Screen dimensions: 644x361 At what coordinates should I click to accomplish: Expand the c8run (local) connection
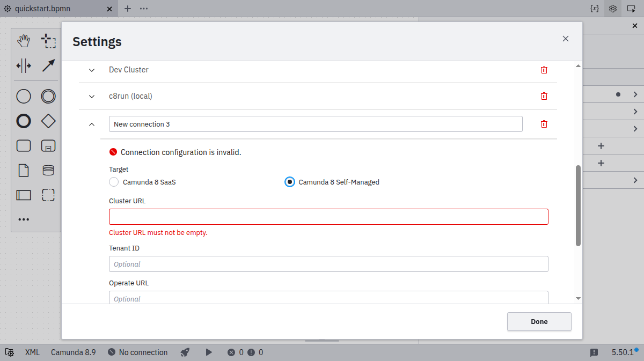point(92,96)
